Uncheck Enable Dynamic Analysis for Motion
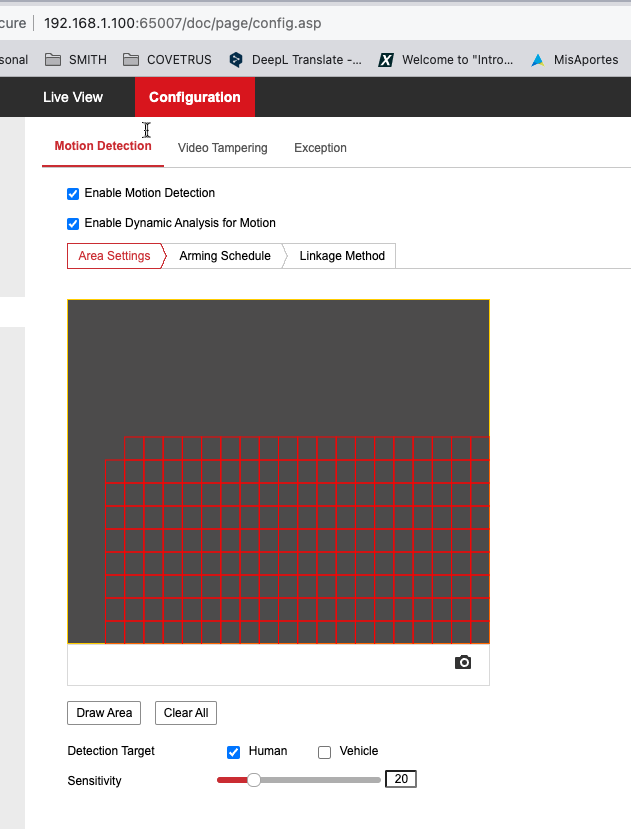 pos(73,224)
